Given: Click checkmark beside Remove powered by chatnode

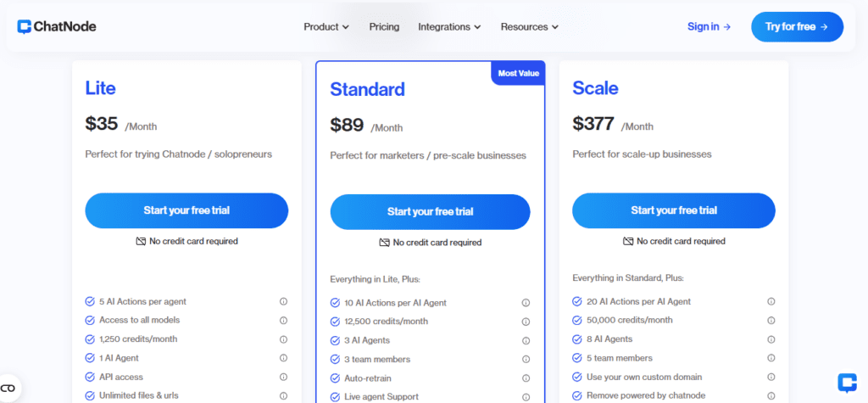Looking at the screenshot, I should click(576, 396).
